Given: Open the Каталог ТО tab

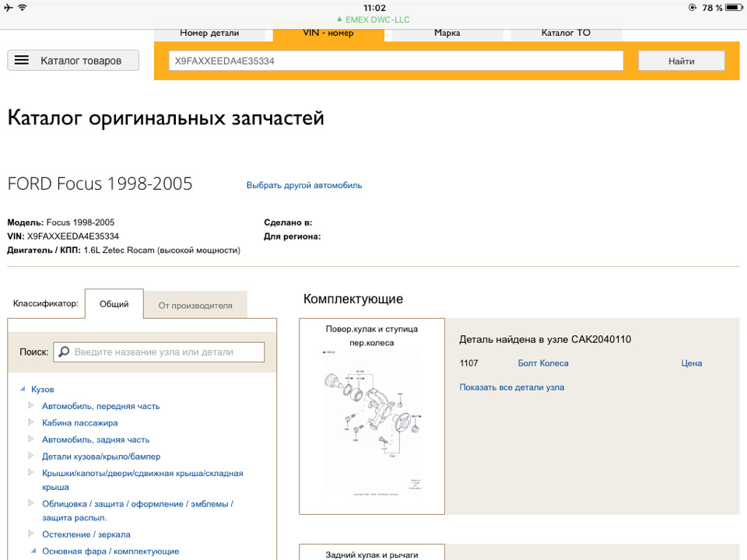Looking at the screenshot, I should point(566,33).
